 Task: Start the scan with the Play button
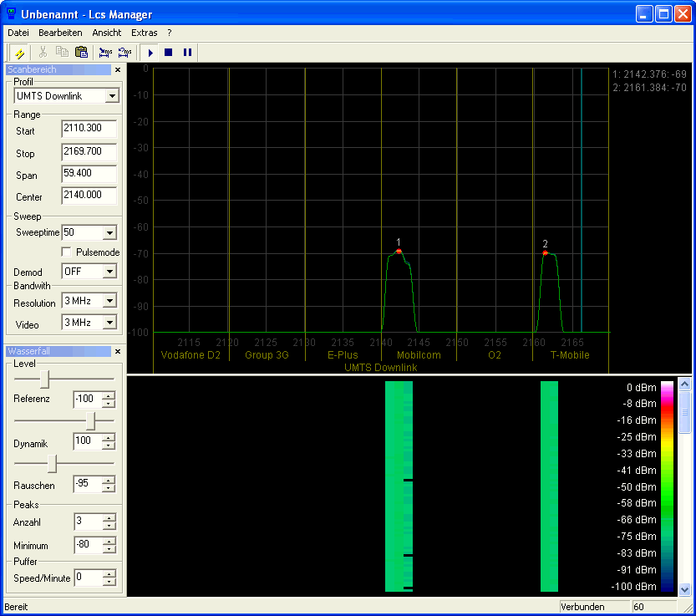(150, 53)
